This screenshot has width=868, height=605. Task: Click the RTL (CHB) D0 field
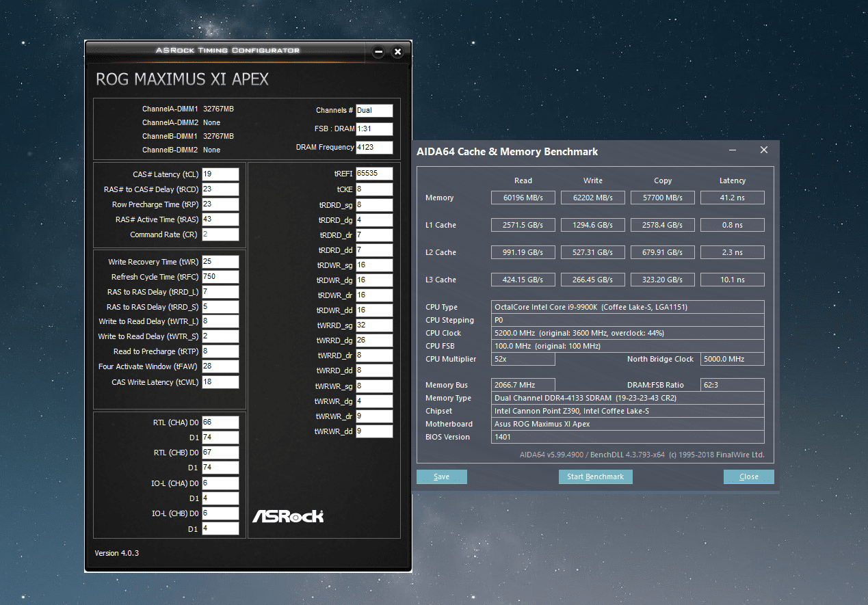point(220,453)
